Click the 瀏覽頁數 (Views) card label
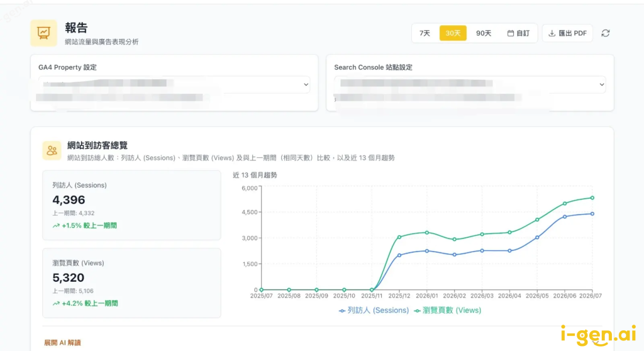Viewport: 644px width, 351px height. click(x=78, y=263)
